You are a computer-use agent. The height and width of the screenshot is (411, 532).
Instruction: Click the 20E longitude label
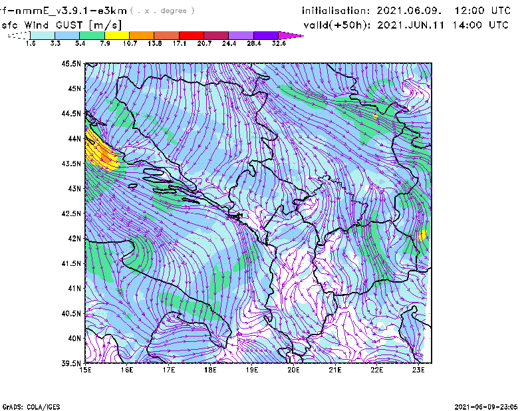tap(293, 370)
